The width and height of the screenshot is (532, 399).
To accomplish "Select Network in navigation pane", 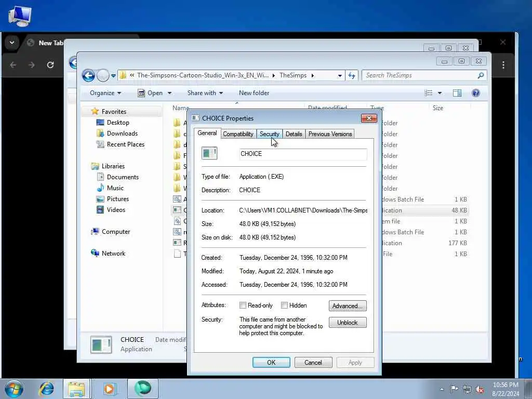I will (x=113, y=253).
